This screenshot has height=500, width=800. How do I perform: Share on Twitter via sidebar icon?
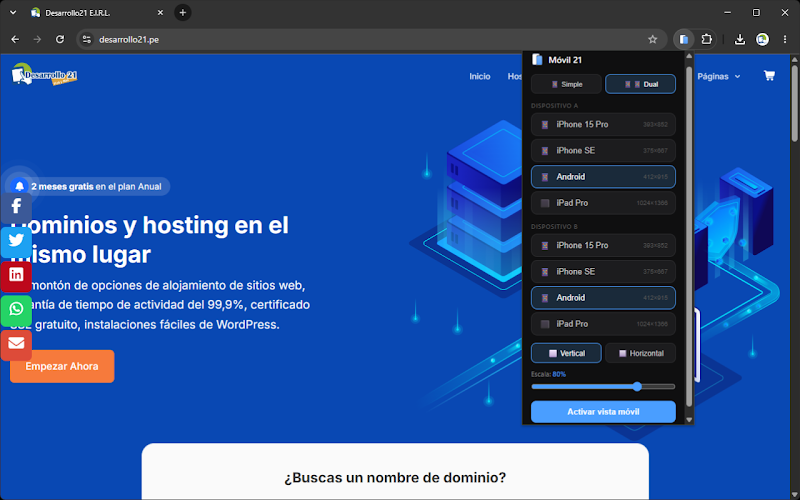tap(16, 240)
